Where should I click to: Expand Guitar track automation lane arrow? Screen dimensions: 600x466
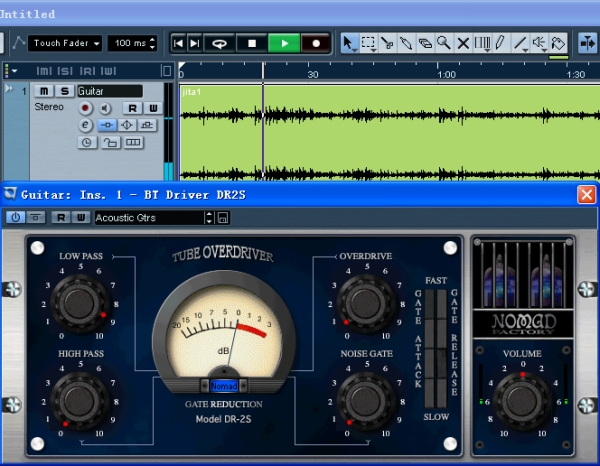8,89
